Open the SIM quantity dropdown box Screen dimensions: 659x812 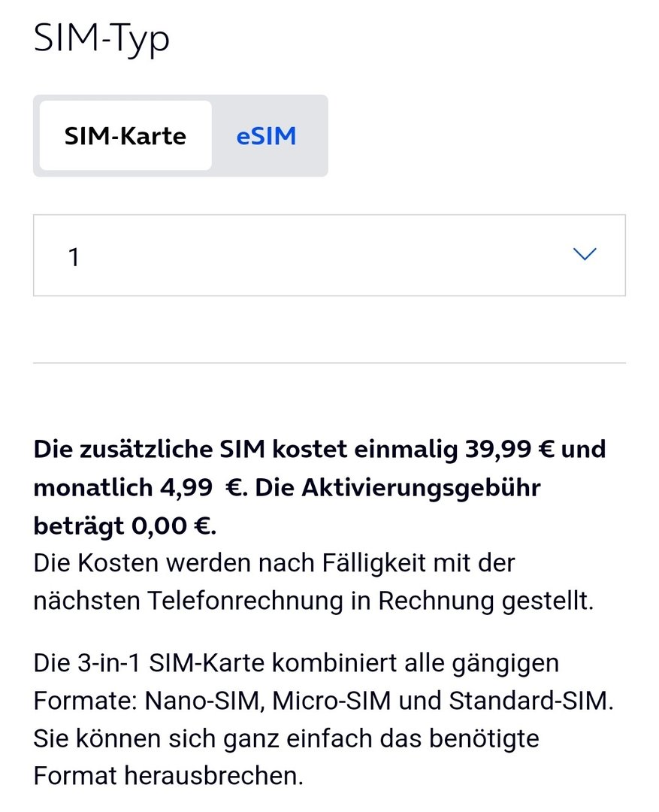click(x=328, y=255)
